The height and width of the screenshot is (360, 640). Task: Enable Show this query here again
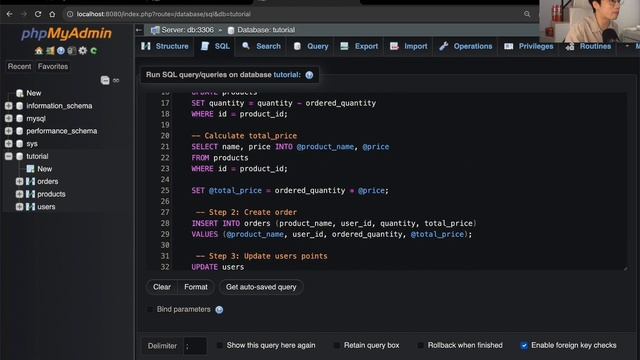(x=220, y=345)
